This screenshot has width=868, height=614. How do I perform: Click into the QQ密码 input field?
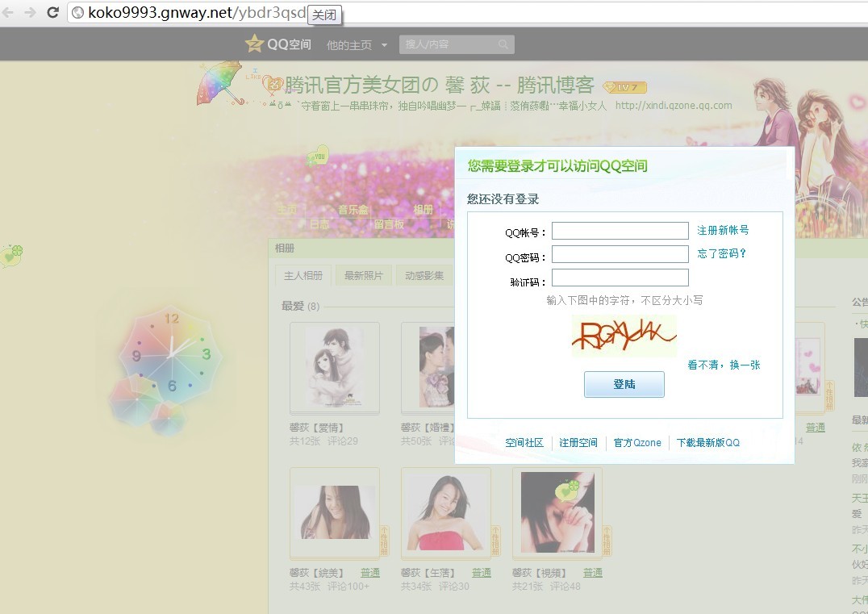tap(620, 254)
